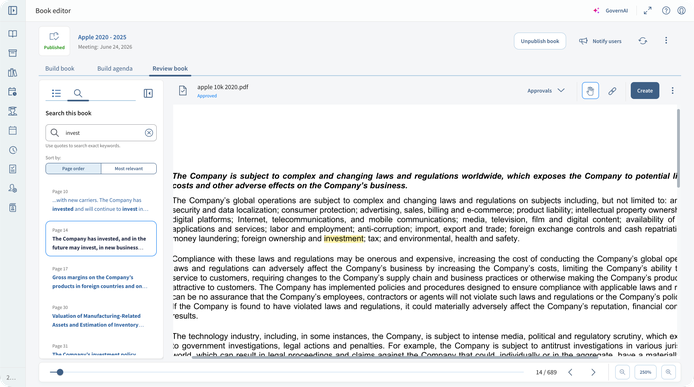Image resolution: width=694 pixels, height=387 pixels.
Task: Click the highlighted word investment
Action: coord(343,239)
